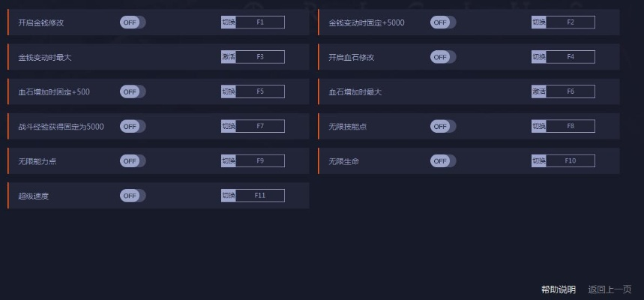644x300 pixels.
Task: Click the F3 hotkey field for 金钱变动时最大
Action: pos(260,57)
